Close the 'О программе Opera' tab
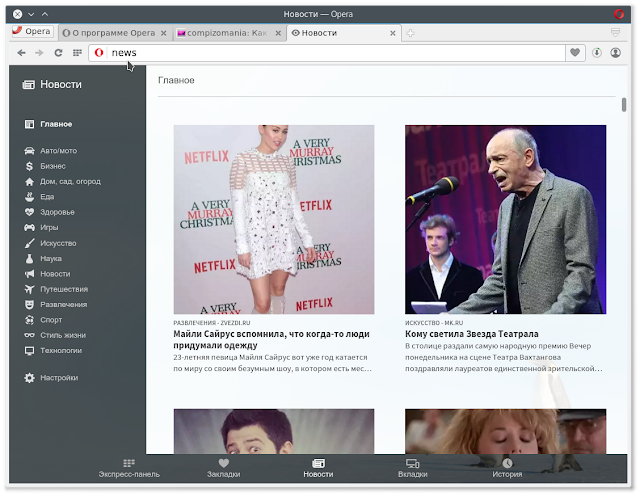The image size is (640, 496). pyautogui.click(x=164, y=33)
